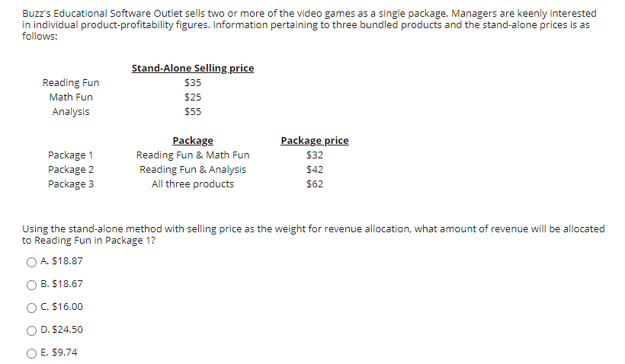The width and height of the screenshot is (625, 364).
Task: Click the Analysis $55 price value
Action: point(193,111)
